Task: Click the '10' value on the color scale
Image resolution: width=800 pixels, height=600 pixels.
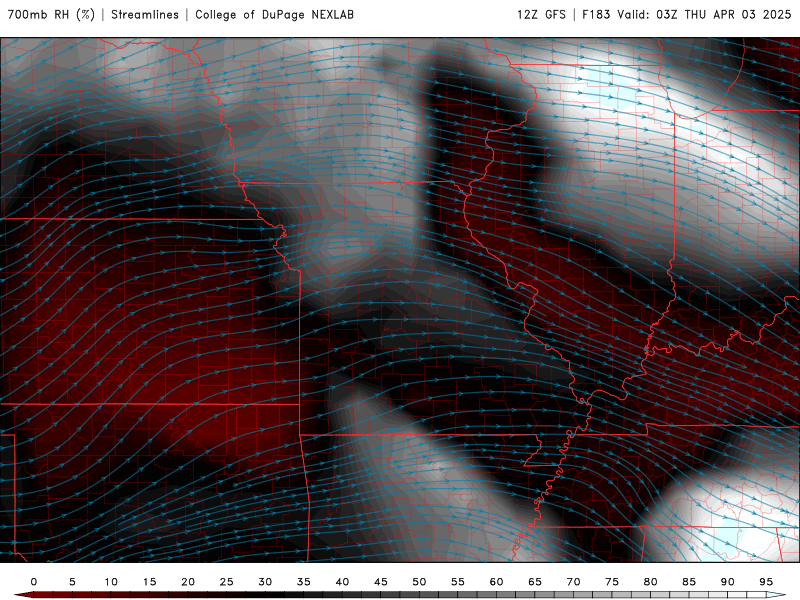Action: pos(111,582)
